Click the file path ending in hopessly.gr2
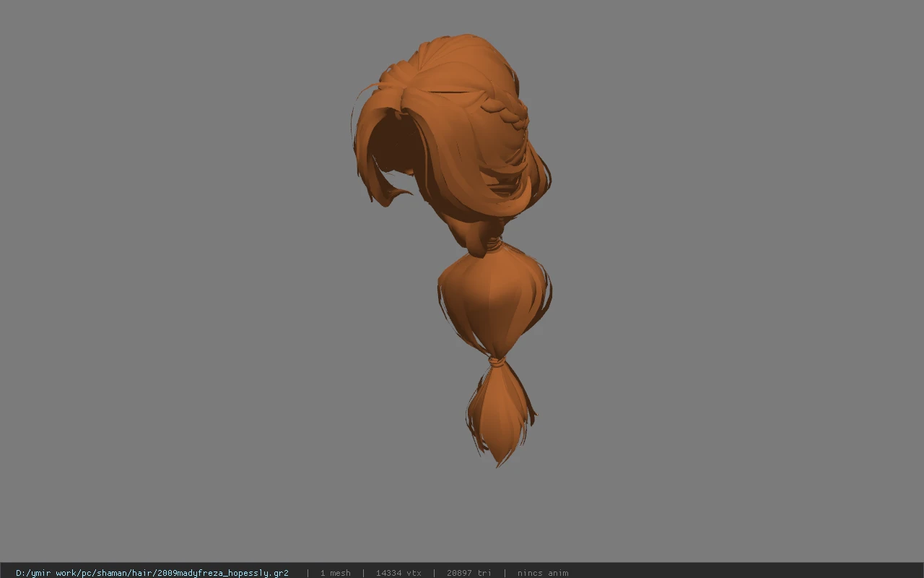Viewport: 924px width, 578px height. tap(152, 573)
